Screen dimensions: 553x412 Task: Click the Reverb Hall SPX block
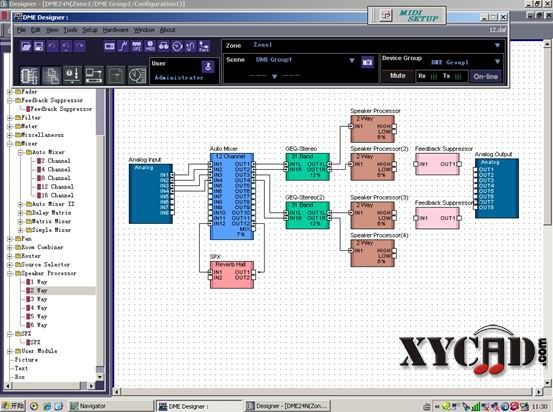(232, 275)
